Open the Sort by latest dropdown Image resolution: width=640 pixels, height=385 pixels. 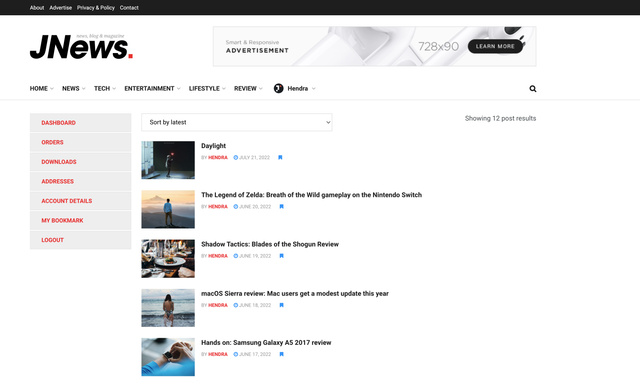pos(237,122)
